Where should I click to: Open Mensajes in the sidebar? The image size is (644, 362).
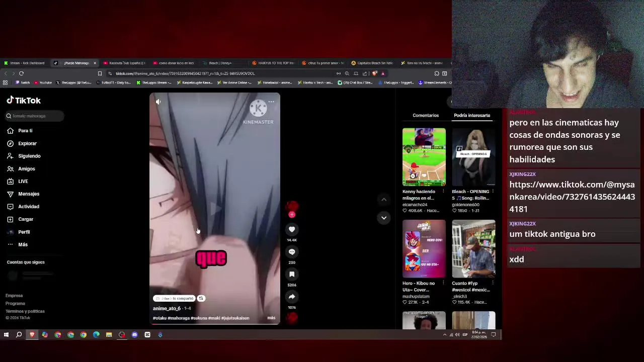[x=29, y=194]
